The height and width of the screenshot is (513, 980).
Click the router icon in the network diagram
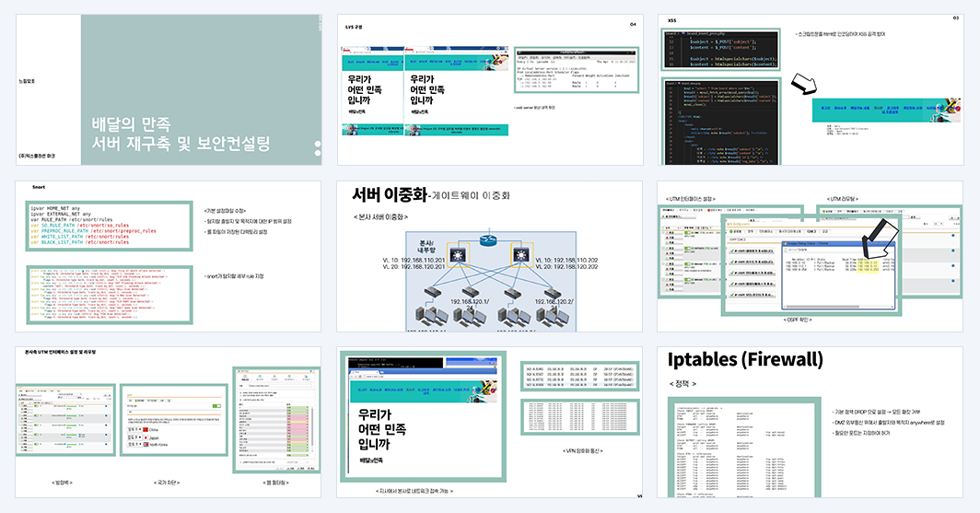coord(489,239)
